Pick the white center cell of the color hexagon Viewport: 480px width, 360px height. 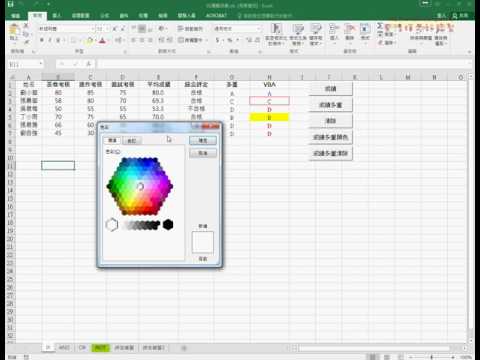(140, 186)
